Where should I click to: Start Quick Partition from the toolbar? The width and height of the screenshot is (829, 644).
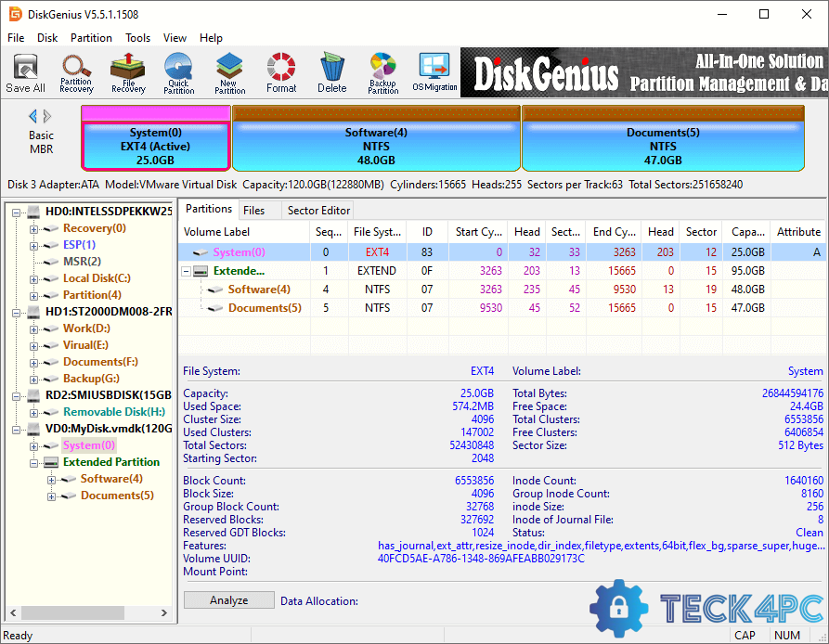(x=178, y=73)
